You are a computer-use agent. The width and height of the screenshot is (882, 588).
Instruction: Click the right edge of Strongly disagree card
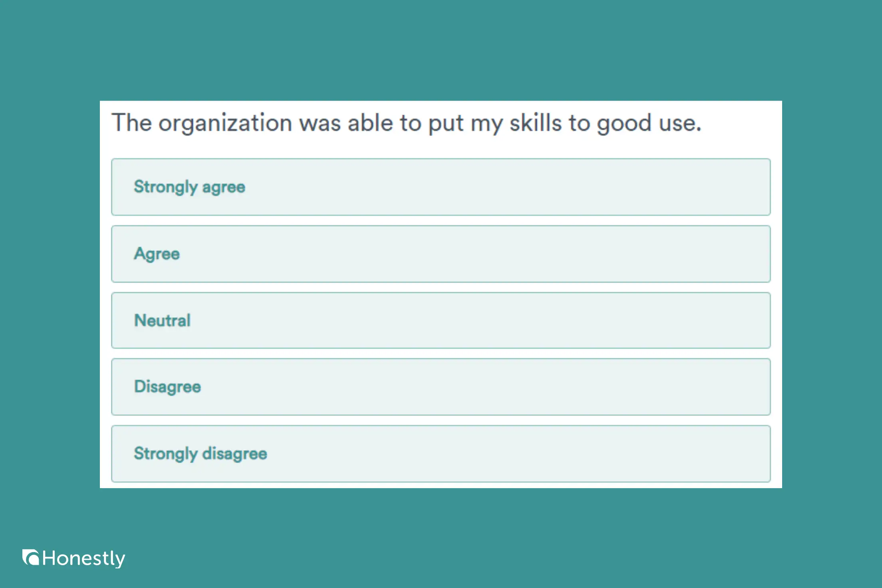[x=767, y=453]
